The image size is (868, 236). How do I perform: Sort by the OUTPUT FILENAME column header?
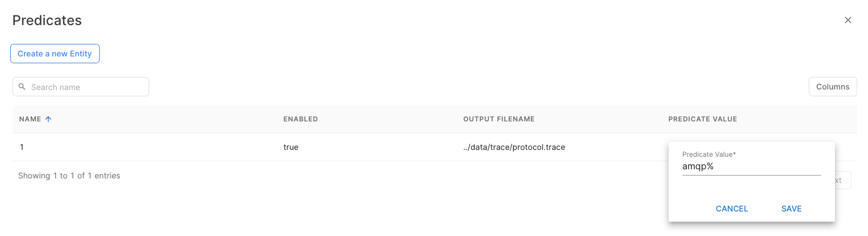click(x=498, y=119)
